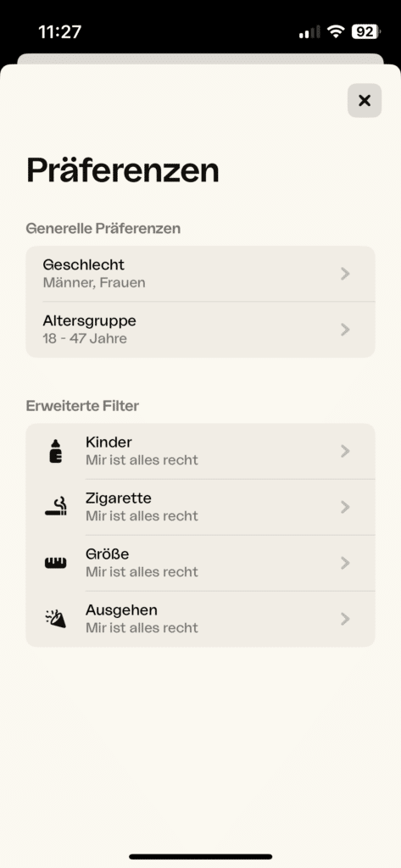Tap the Wi-Fi status icon

point(336,31)
